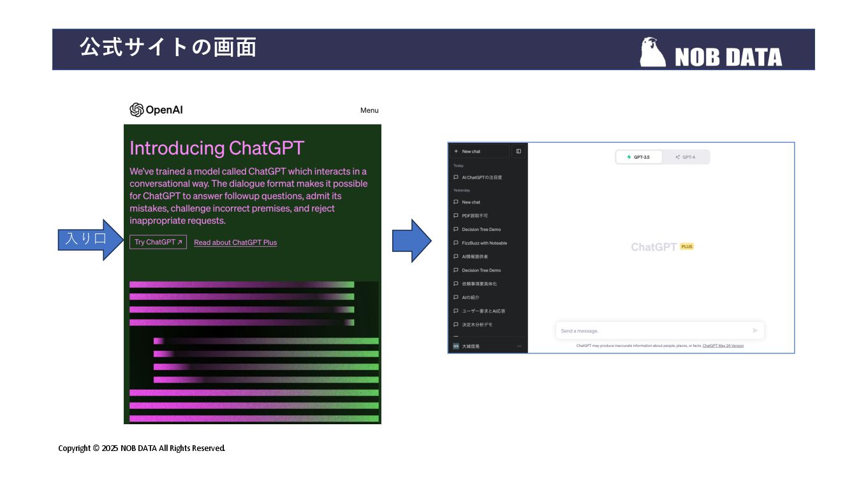The width and height of the screenshot is (868, 488).
Task: Click chat bubble icon beside PDF読取不可
Action: 455,216
